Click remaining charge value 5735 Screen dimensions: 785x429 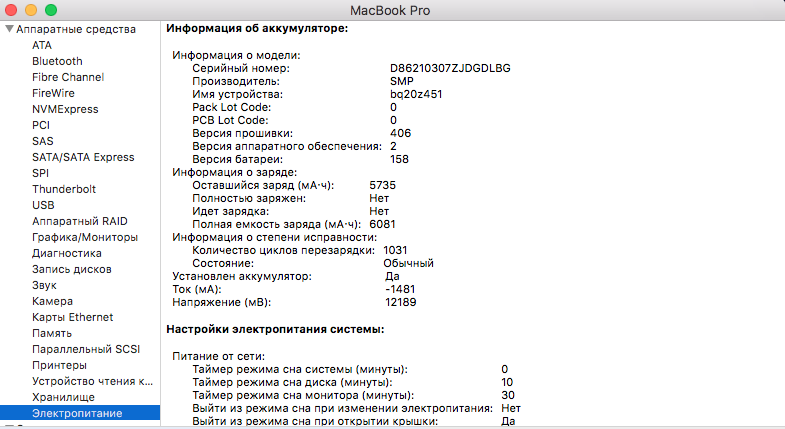[382, 185]
